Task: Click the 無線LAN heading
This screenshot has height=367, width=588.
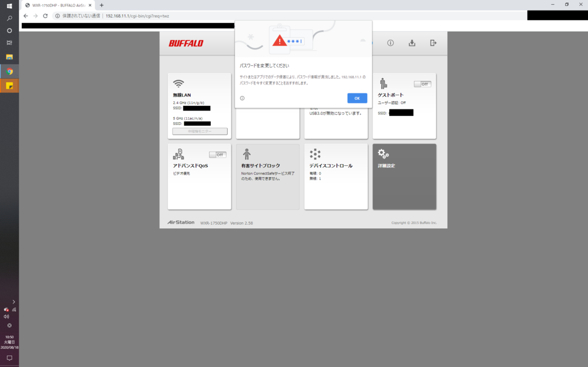Action: tap(182, 95)
